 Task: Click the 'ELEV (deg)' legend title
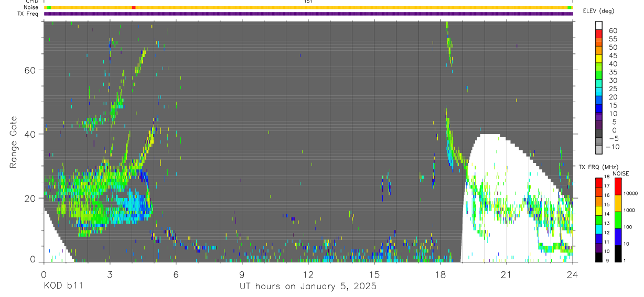(x=599, y=10)
